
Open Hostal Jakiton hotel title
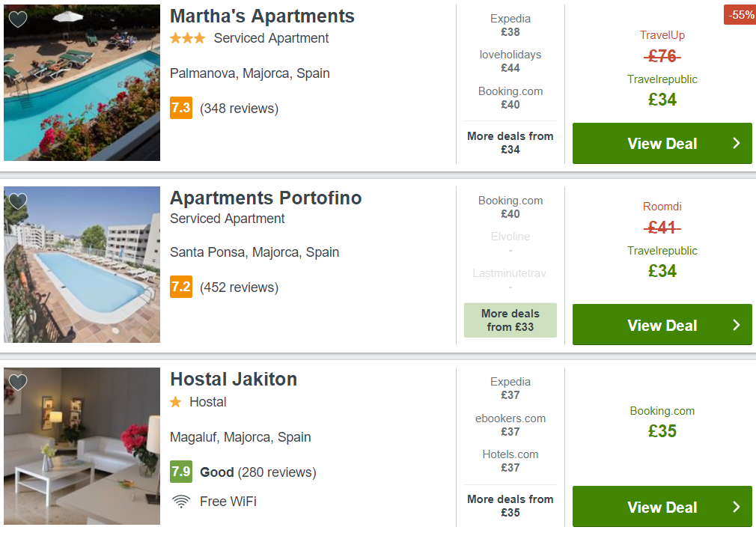click(234, 379)
